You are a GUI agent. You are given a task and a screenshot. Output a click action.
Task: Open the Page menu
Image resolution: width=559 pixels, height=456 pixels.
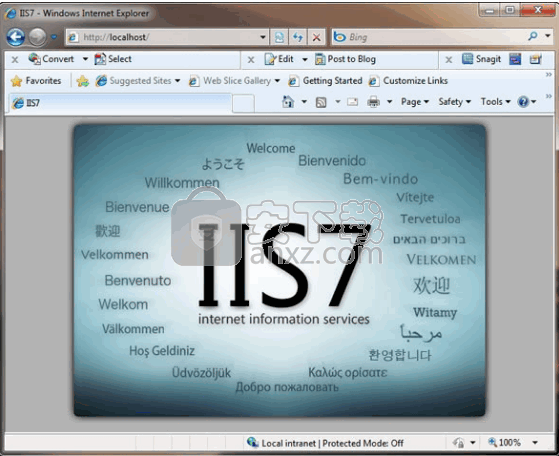[x=415, y=102]
